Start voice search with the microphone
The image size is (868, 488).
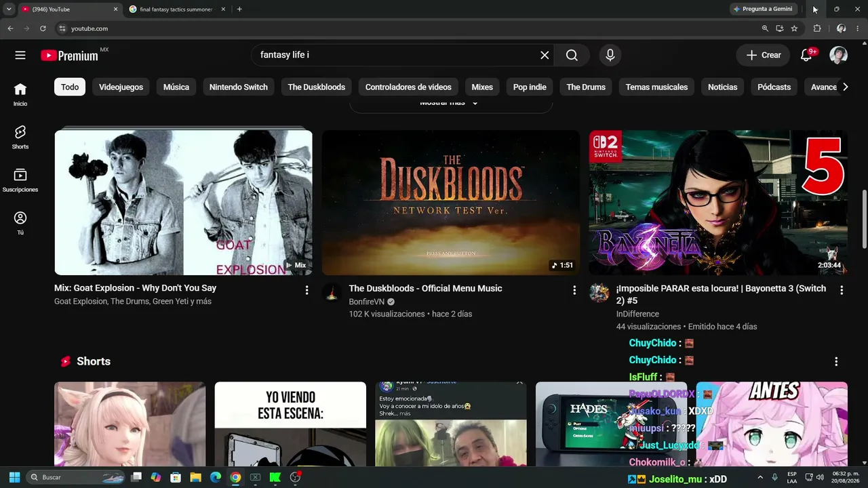tap(610, 55)
